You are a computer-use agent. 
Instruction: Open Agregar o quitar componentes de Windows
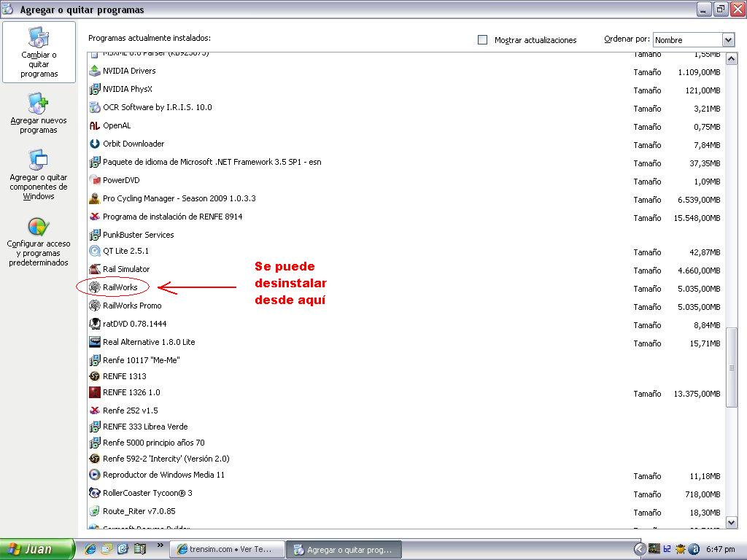[x=38, y=175]
